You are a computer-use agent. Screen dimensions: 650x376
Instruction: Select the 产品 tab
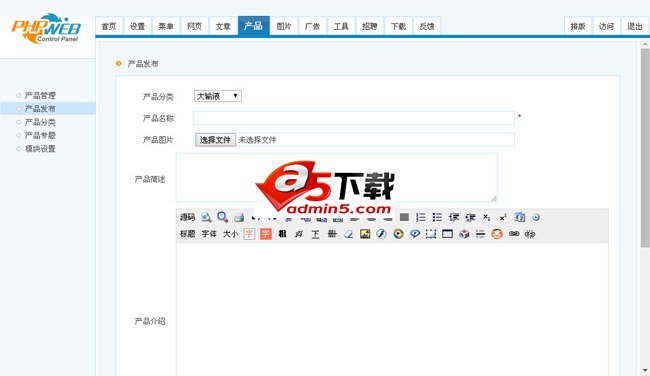click(254, 26)
